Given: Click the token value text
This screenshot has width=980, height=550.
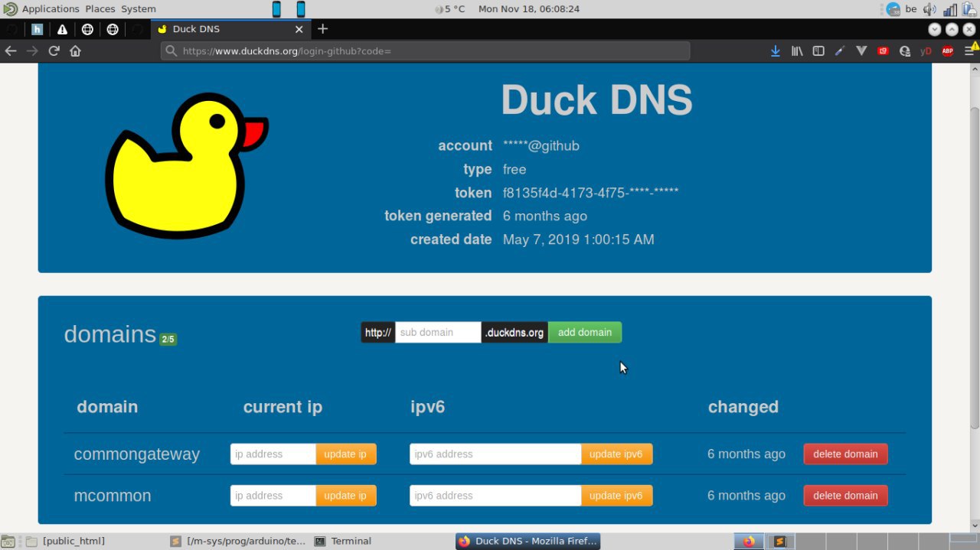Looking at the screenshot, I should tap(590, 193).
